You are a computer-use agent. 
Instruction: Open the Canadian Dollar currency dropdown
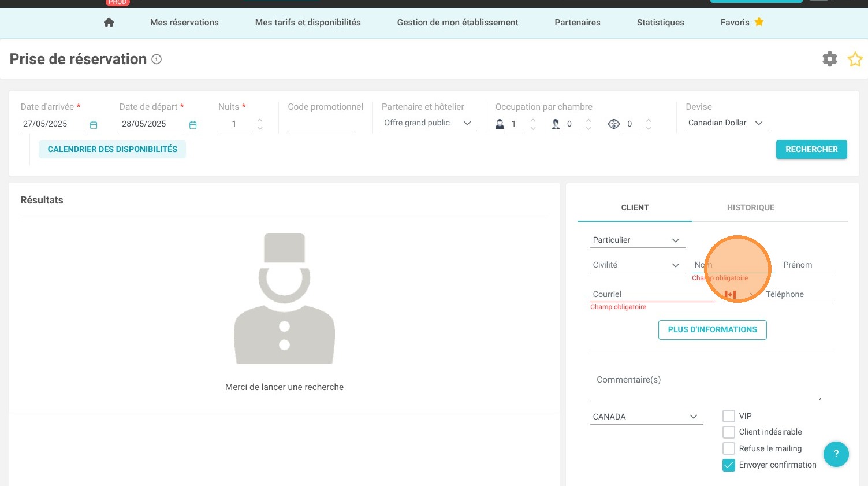coord(727,123)
